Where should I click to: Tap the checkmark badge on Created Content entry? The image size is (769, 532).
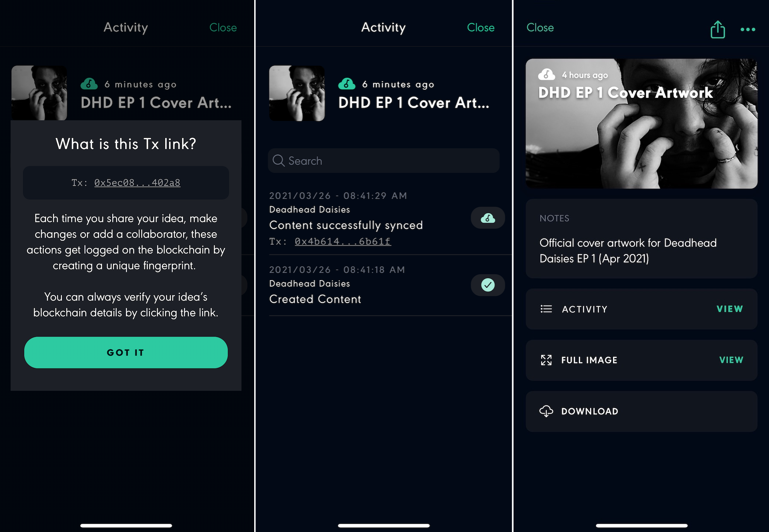[488, 285]
